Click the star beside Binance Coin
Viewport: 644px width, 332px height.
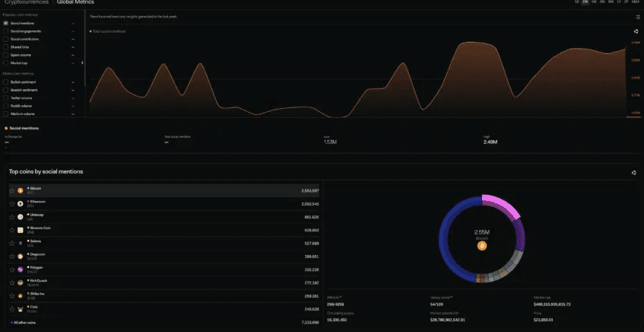point(12,230)
